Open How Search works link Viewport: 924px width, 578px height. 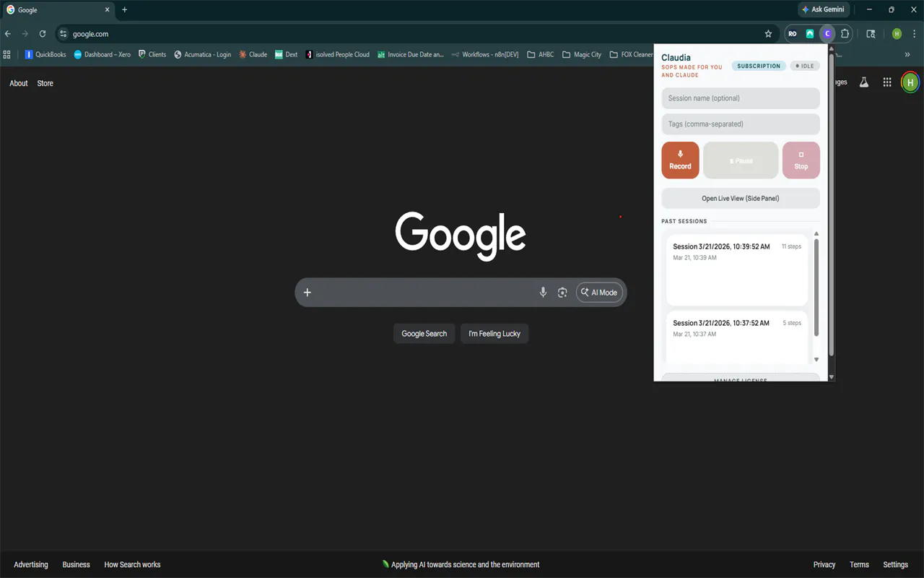[x=132, y=564]
